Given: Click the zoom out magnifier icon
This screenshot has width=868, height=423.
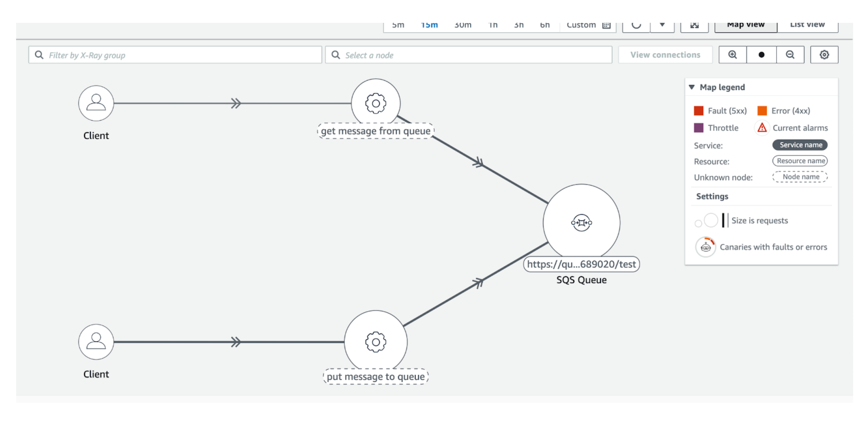Looking at the screenshot, I should [790, 55].
